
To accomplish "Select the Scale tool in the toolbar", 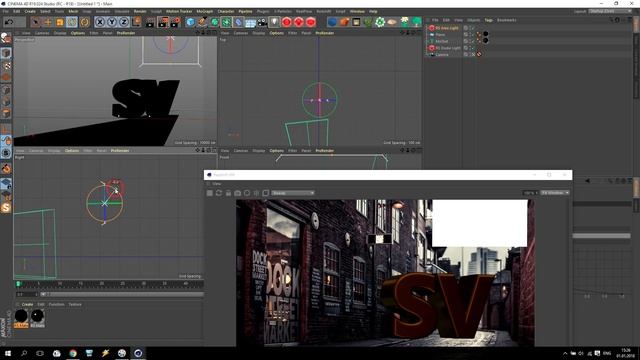I will pos(60,22).
